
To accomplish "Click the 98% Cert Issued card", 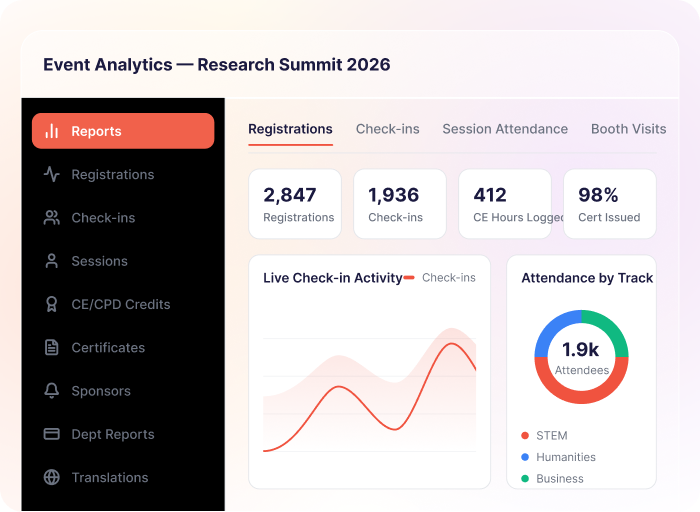I will [x=610, y=204].
